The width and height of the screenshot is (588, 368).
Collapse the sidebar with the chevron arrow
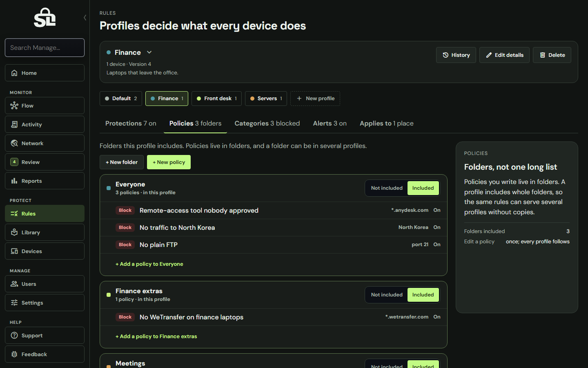(x=85, y=18)
